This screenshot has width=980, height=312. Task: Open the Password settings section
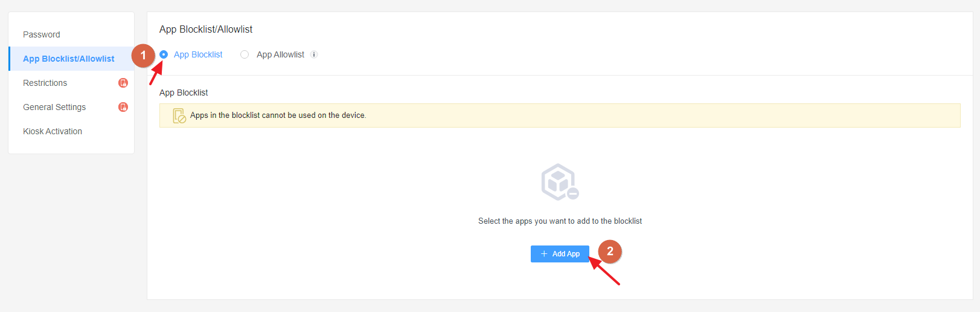click(x=42, y=34)
